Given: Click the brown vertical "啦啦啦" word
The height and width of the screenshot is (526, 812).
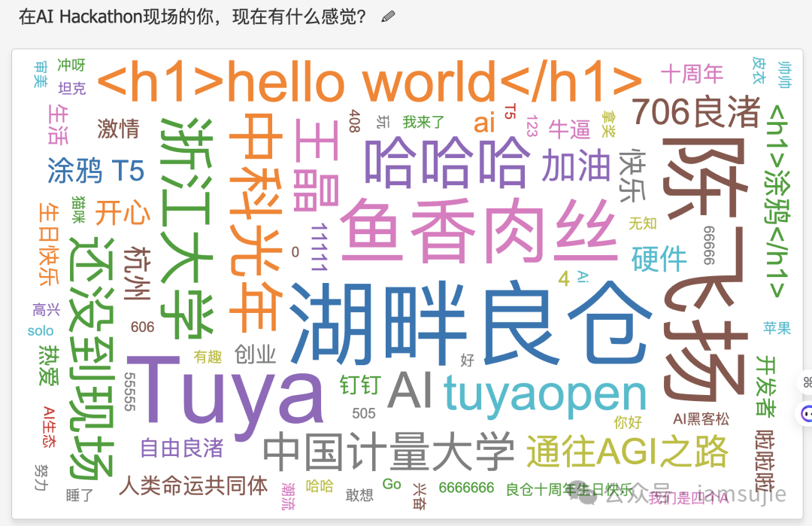Looking at the screenshot, I should point(766,461).
